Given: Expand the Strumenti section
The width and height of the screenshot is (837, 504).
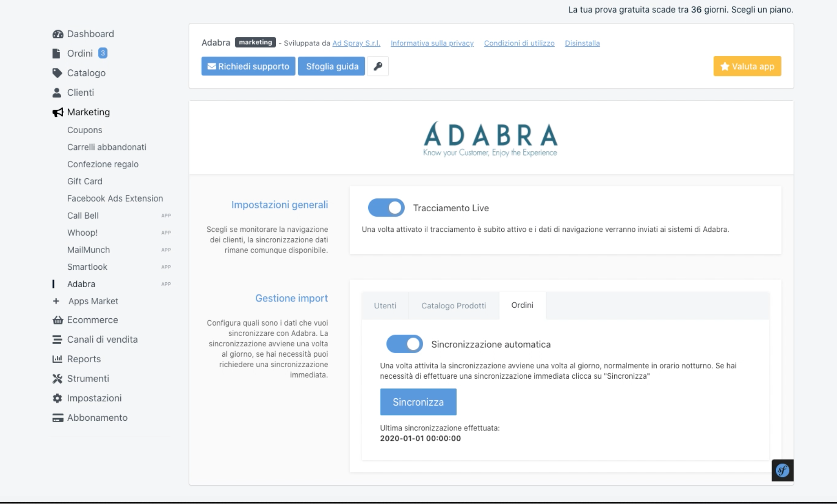Looking at the screenshot, I should pyautogui.click(x=88, y=379).
